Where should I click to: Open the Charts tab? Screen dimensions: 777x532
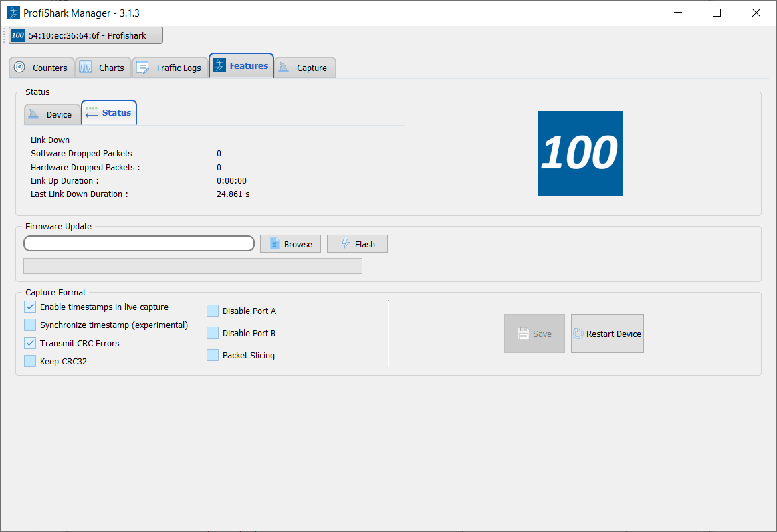(x=103, y=68)
